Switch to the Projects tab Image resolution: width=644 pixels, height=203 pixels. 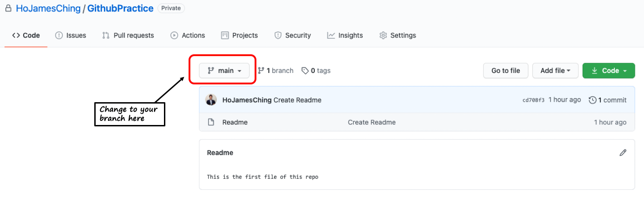pos(240,35)
